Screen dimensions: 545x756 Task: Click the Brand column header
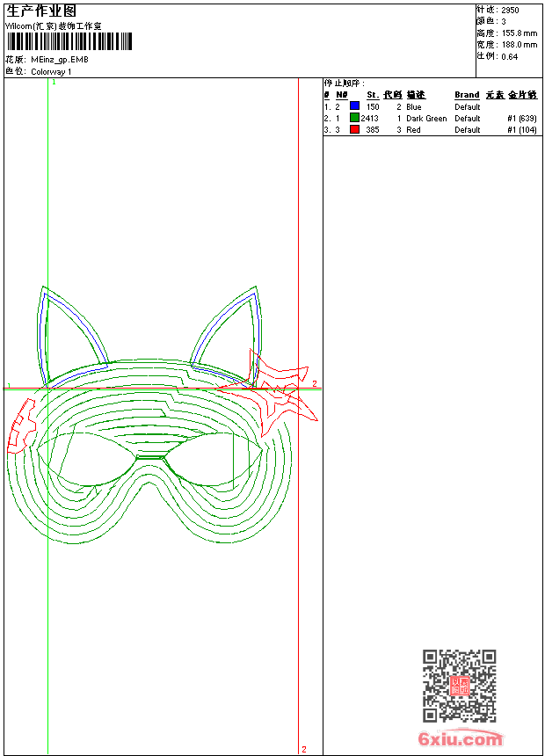(467, 95)
